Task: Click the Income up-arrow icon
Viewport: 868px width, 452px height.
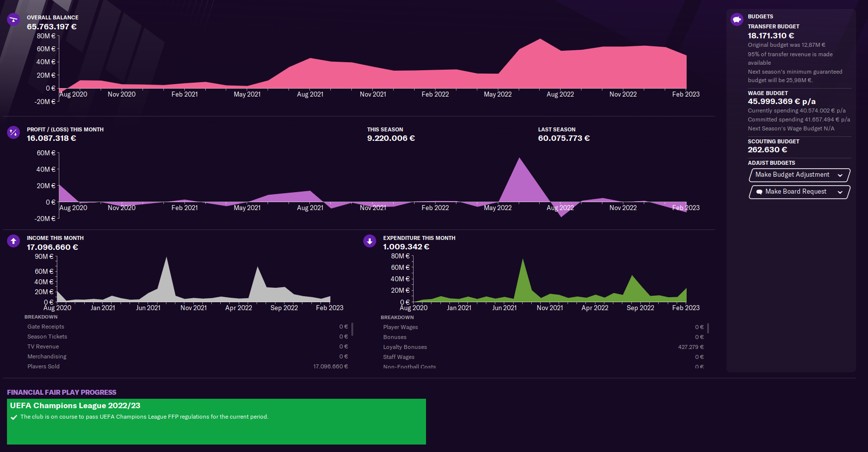Action: point(13,241)
